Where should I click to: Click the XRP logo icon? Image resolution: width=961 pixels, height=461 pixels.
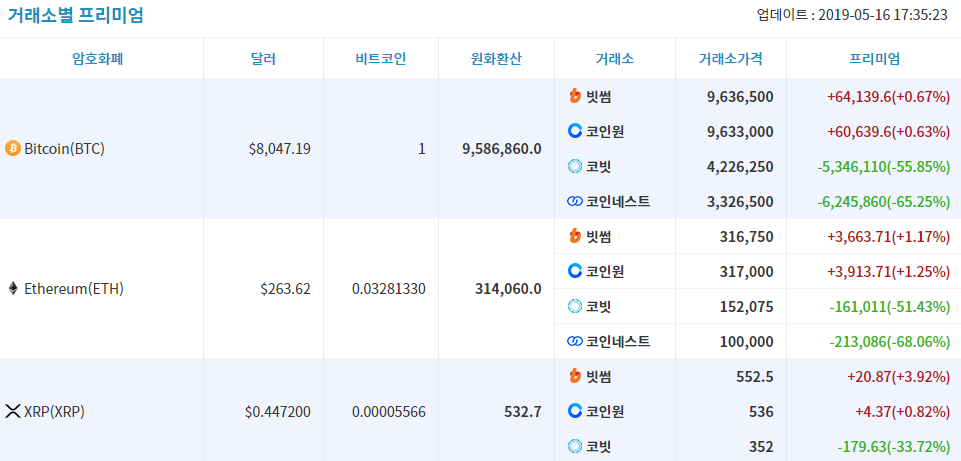point(13,411)
